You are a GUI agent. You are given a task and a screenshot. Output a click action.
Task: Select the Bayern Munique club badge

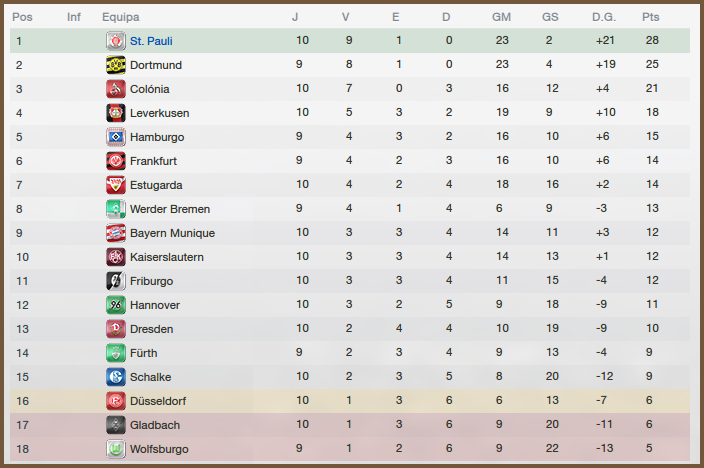coord(115,233)
